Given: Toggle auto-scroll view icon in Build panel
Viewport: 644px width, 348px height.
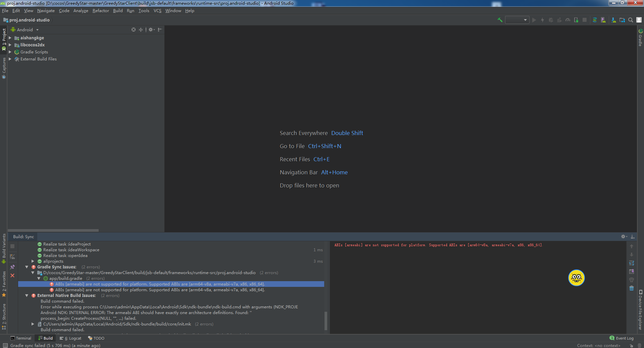Looking at the screenshot, I should (12, 257).
